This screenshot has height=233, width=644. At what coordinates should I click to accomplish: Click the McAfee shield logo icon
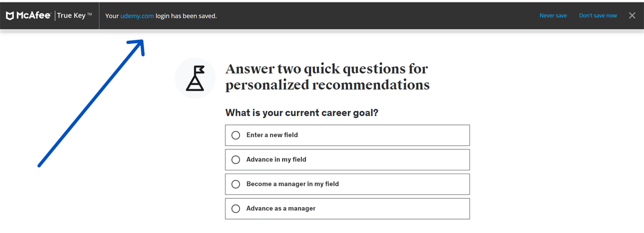tap(10, 16)
